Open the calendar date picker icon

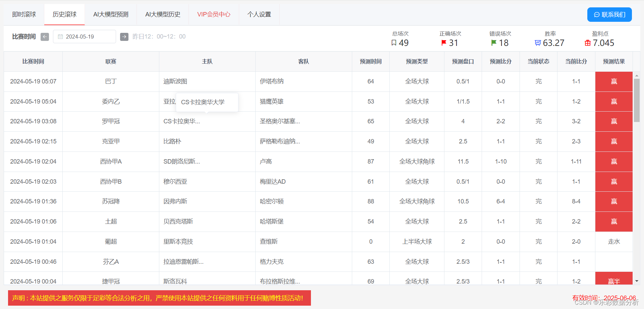pos(61,37)
